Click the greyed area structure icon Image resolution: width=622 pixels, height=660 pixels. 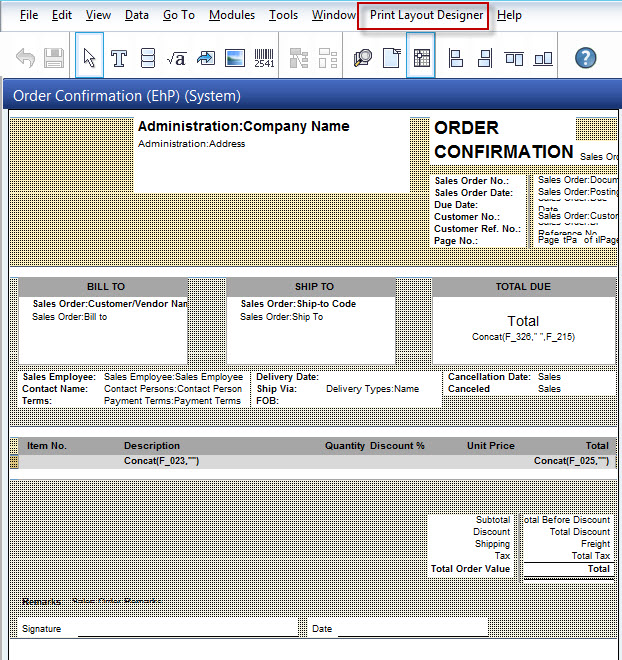(x=328, y=58)
